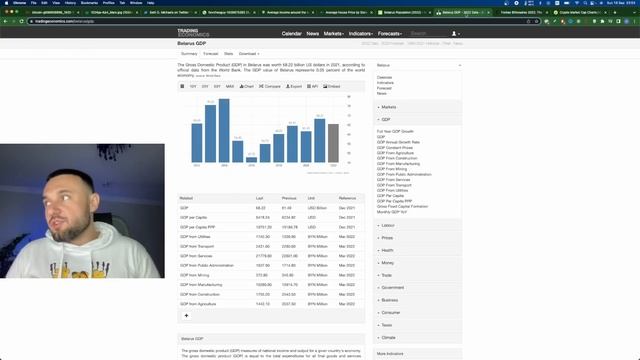Click GDP from Construction table row link

click(200, 294)
